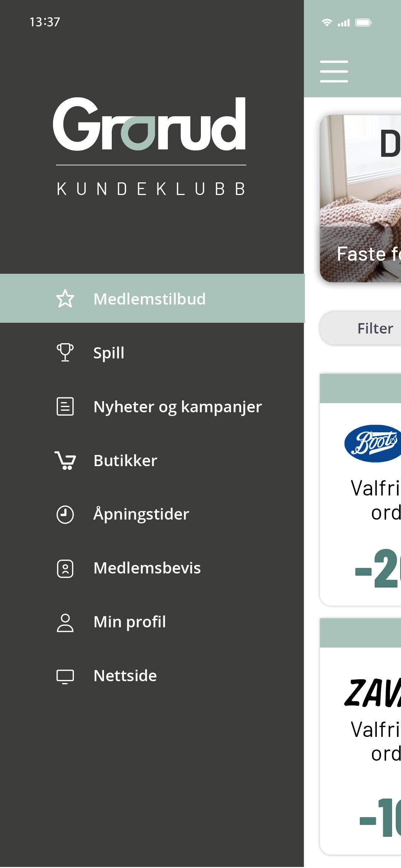Click the person icon for Min profil
Screen dimensions: 401x868
(x=65, y=622)
